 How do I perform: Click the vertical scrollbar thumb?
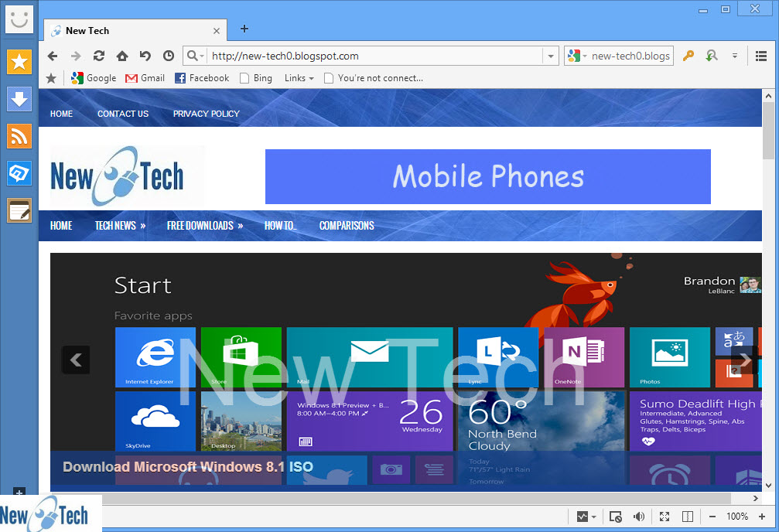[768, 131]
